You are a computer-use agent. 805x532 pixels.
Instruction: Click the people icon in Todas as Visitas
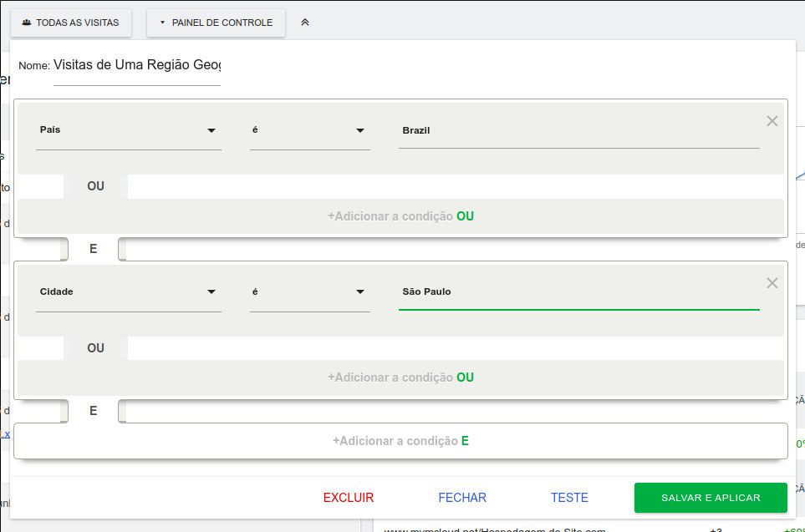27,23
